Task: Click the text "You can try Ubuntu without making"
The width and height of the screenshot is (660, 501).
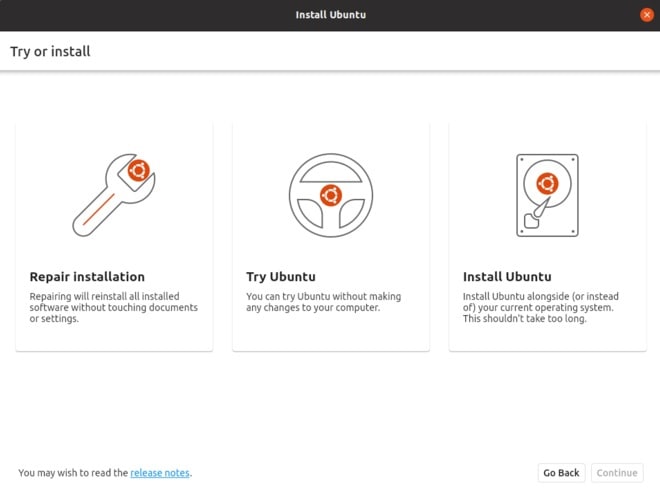Action: click(x=323, y=297)
